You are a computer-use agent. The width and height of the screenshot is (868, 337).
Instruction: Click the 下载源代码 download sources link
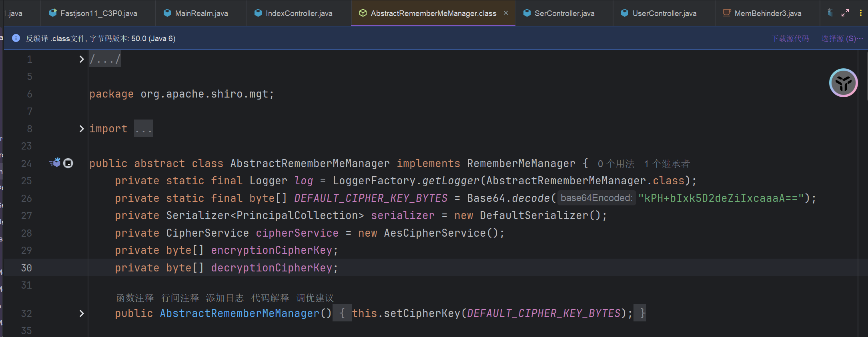[790, 38]
